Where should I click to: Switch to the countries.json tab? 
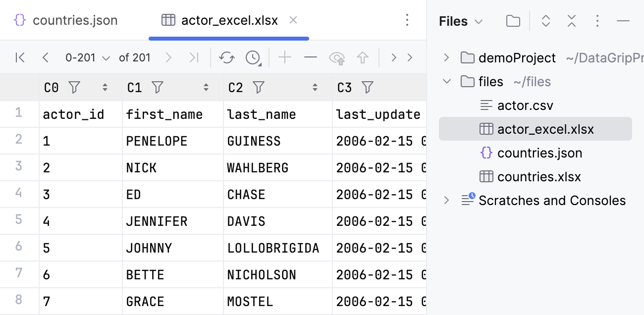[66, 20]
